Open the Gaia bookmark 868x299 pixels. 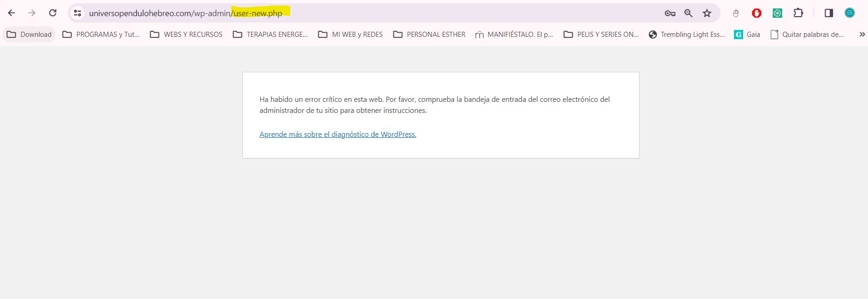tap(747, 35)
